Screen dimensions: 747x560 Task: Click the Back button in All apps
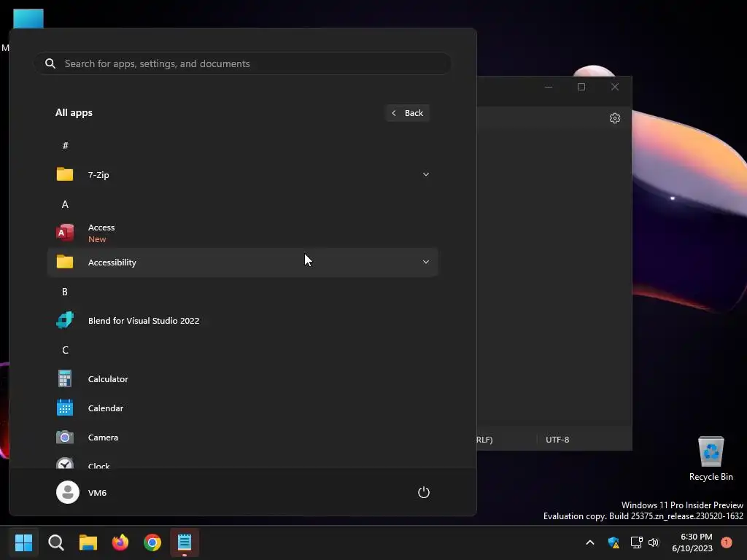click(407, 113)
